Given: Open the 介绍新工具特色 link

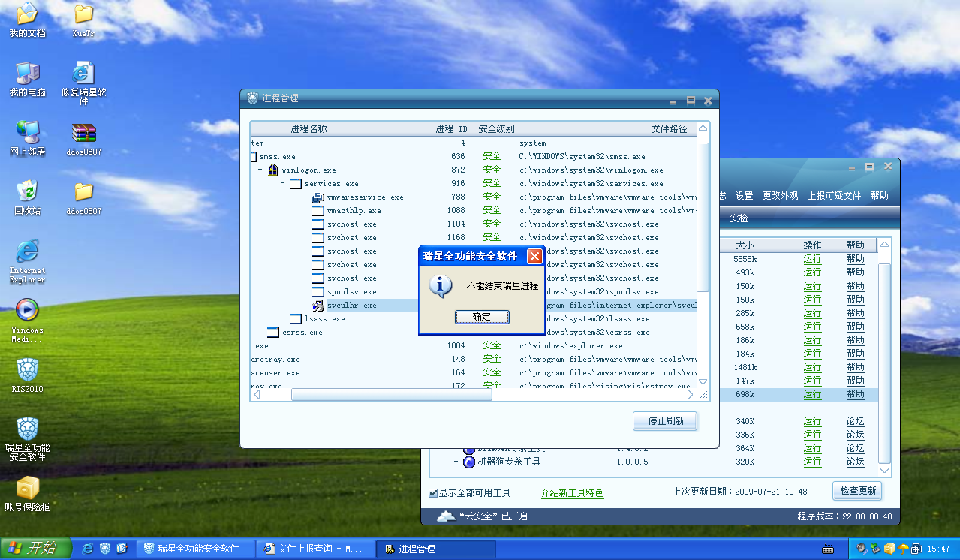Looking at the screenshot, I should click(572, 493).
